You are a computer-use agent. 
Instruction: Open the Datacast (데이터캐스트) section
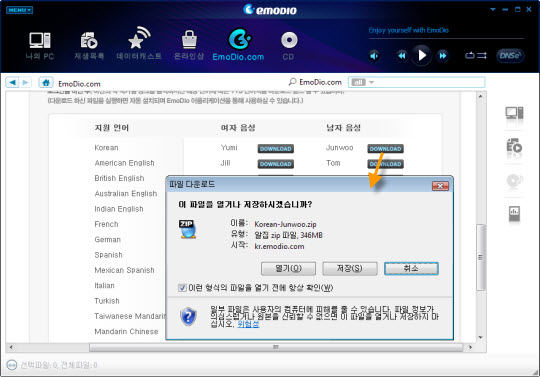coord(139,44)
